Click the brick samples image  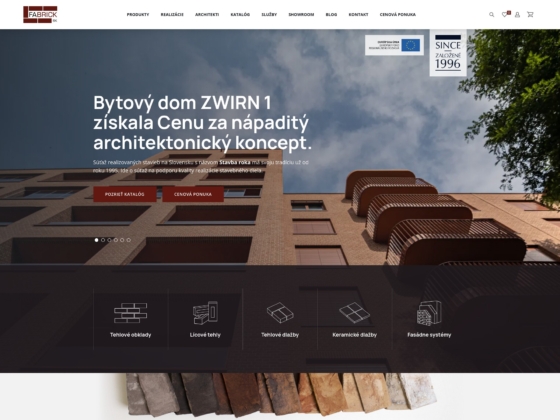click(x=281, y=394)
